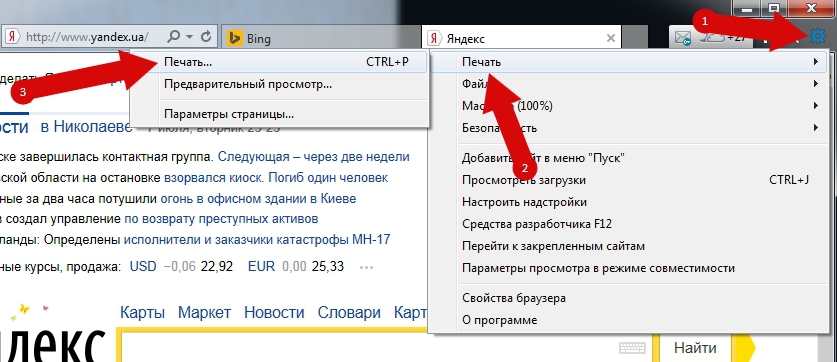Open the gear Tools menu icon
Screen dimensions: 837x362
click(x=817, y=36)
